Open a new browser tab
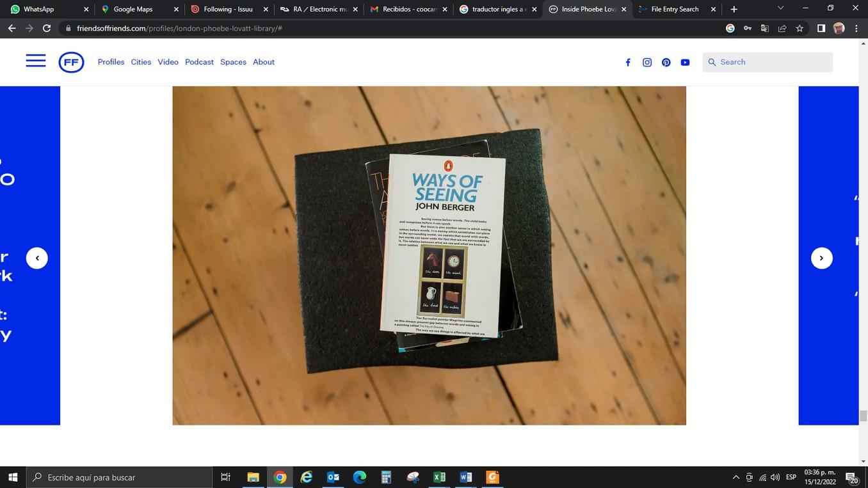The height and width of the screenshot is (488, 868). [x=734, y=9]
